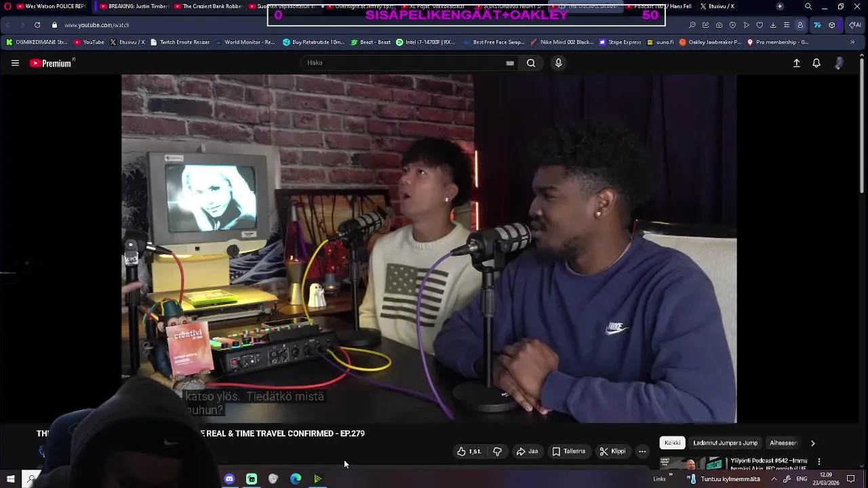Viewport: 868px width, 488px height.
Task: Show hidden system tray icons
Action: (774, 479)
